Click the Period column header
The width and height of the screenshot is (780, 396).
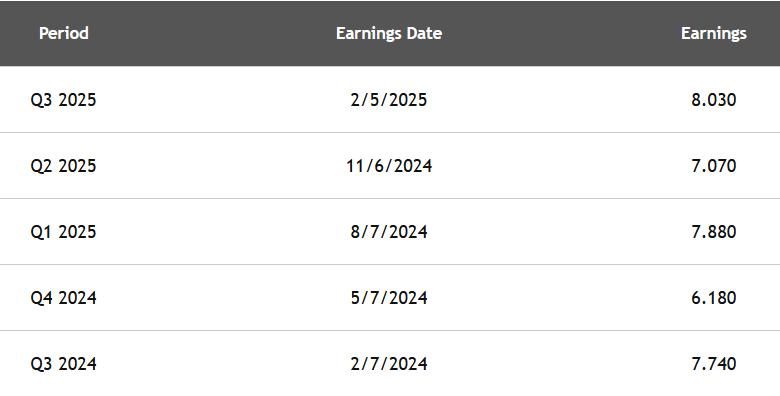tap(64, 33)
